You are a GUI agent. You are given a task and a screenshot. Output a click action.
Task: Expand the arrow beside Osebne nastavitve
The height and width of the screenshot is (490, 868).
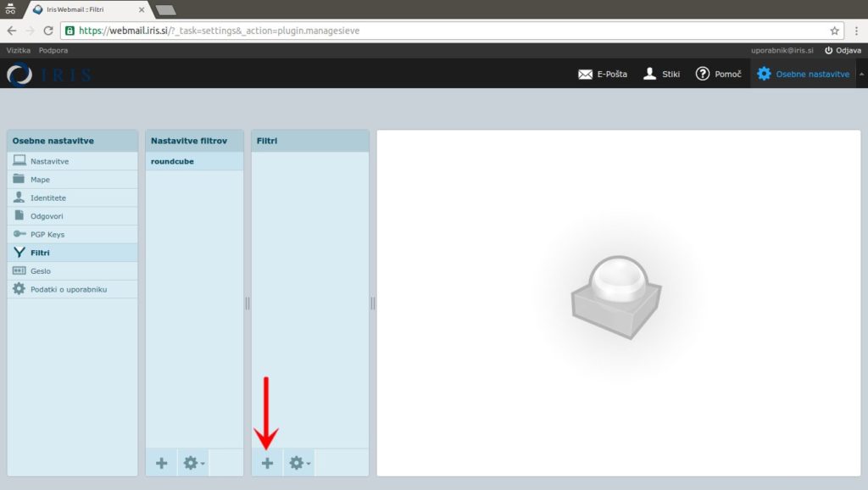coord(861,74)
